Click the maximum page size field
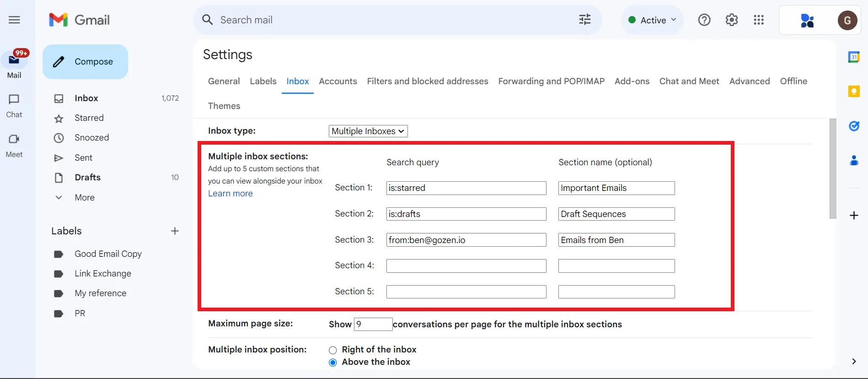 (x=373, y=324)
